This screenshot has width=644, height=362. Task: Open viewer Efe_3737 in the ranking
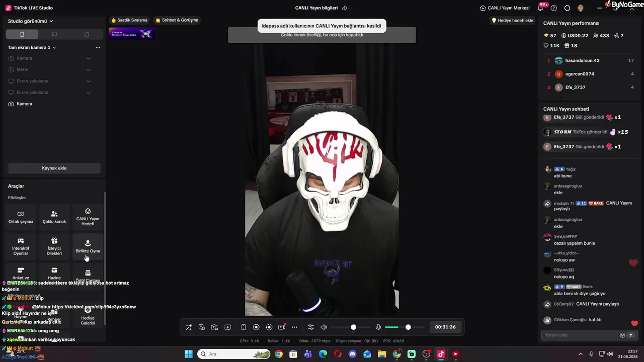591,87
